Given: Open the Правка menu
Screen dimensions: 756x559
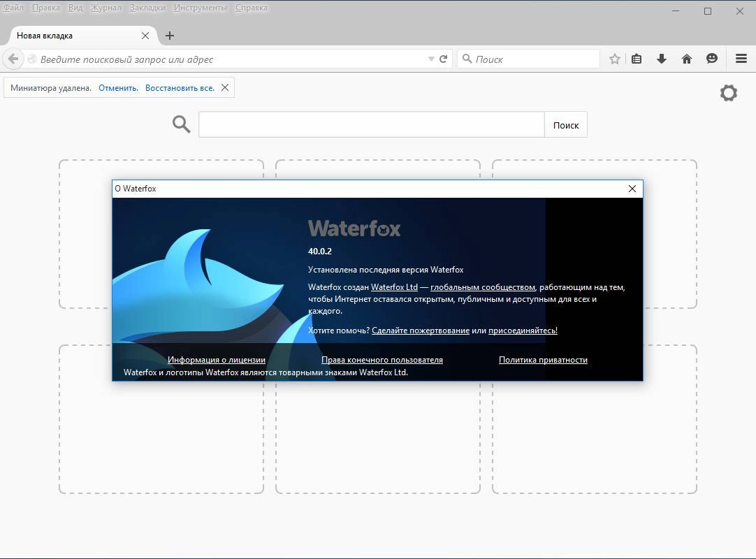Looking at the screenshot, I should 46,8.
